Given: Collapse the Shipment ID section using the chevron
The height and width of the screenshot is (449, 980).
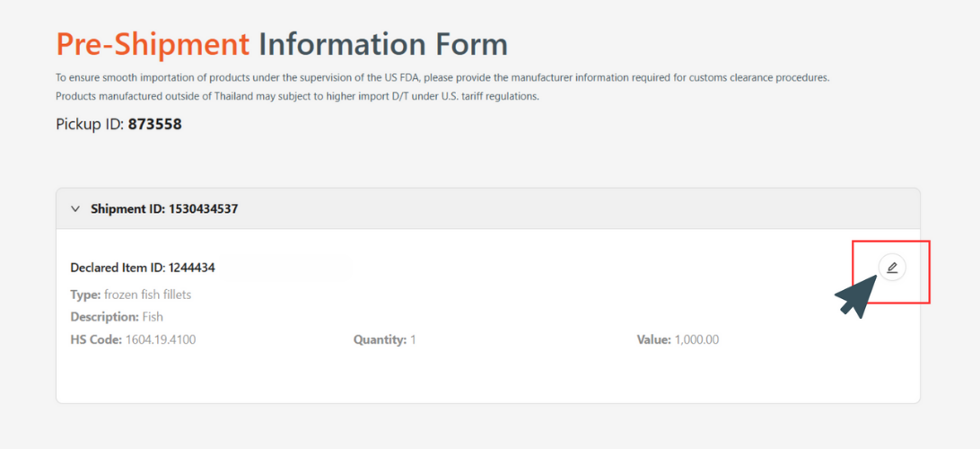Looking at the screenshot, I should click(75, 209).
